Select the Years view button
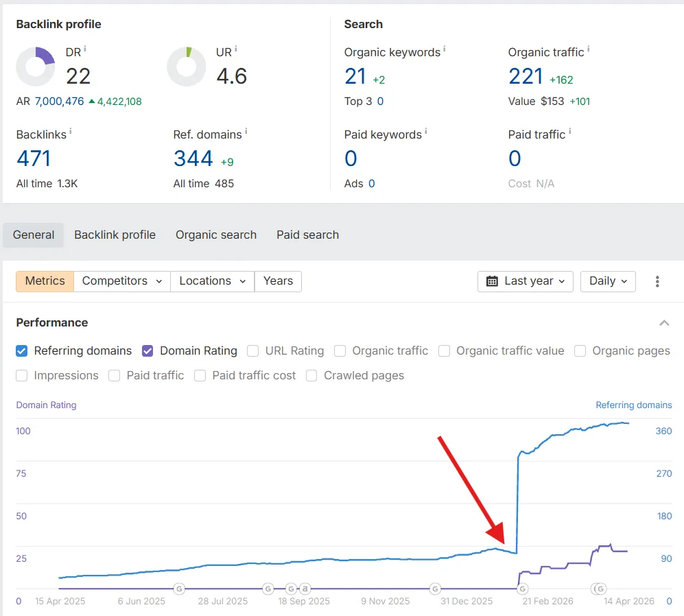The image size is (684, 616). [278, 281]
